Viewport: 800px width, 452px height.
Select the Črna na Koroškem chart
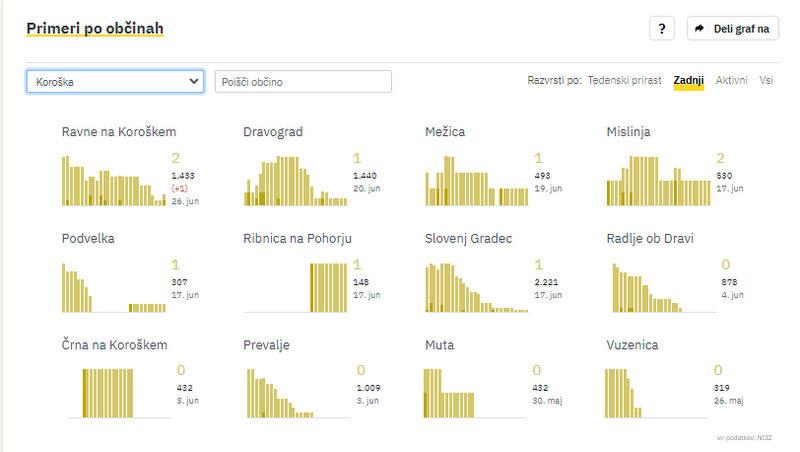(114, 393)
